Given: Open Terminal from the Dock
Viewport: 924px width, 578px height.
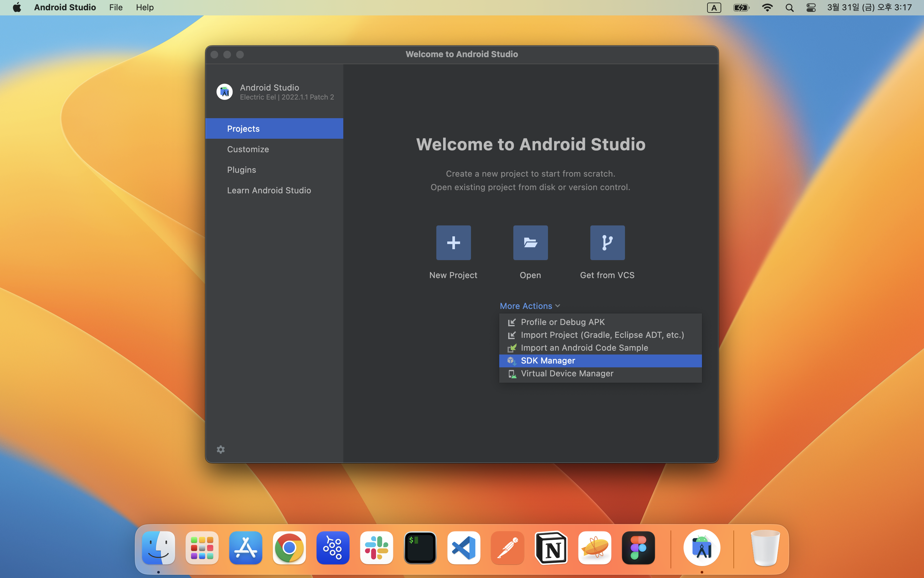Looking at the screenshot, I should pyautogui.click(x=420, y=548).
